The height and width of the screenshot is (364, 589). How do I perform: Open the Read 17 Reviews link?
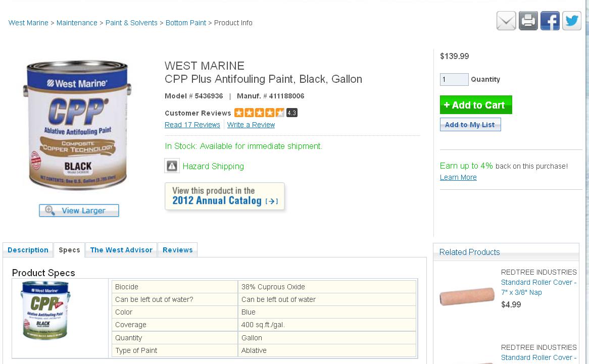pyautogui.click(x=192, y=125)
